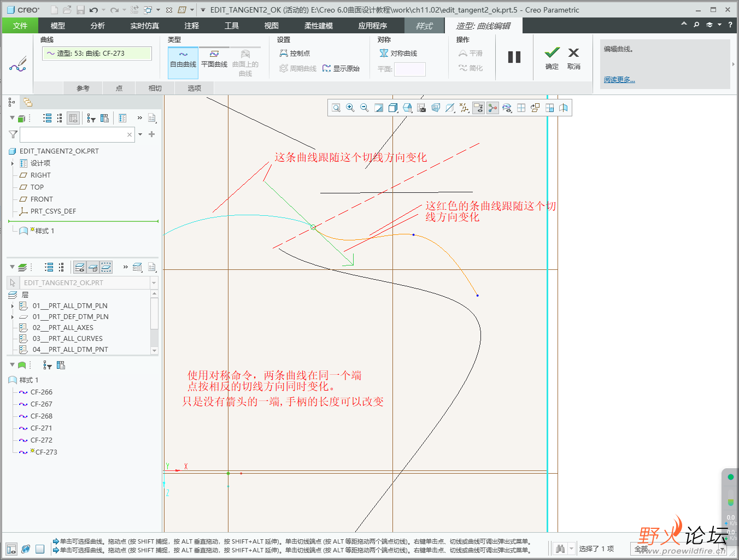Click the model tree search field
739x560 pixels.
click(x=77, y=134)
